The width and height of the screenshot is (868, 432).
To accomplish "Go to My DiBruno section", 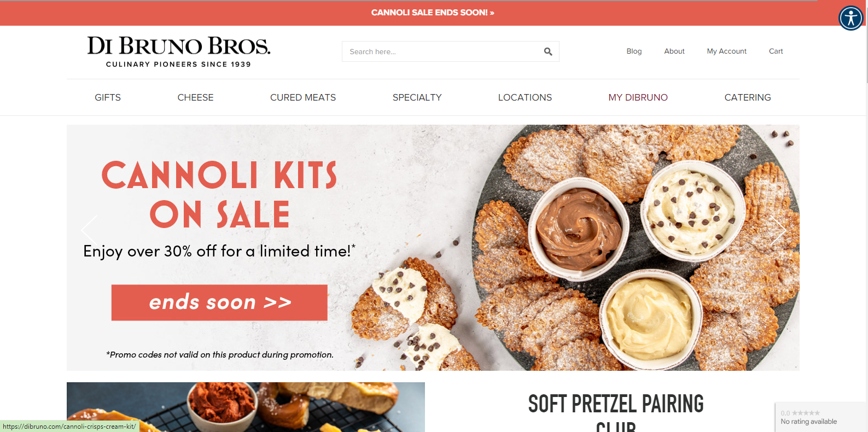I will click(638, 97).
